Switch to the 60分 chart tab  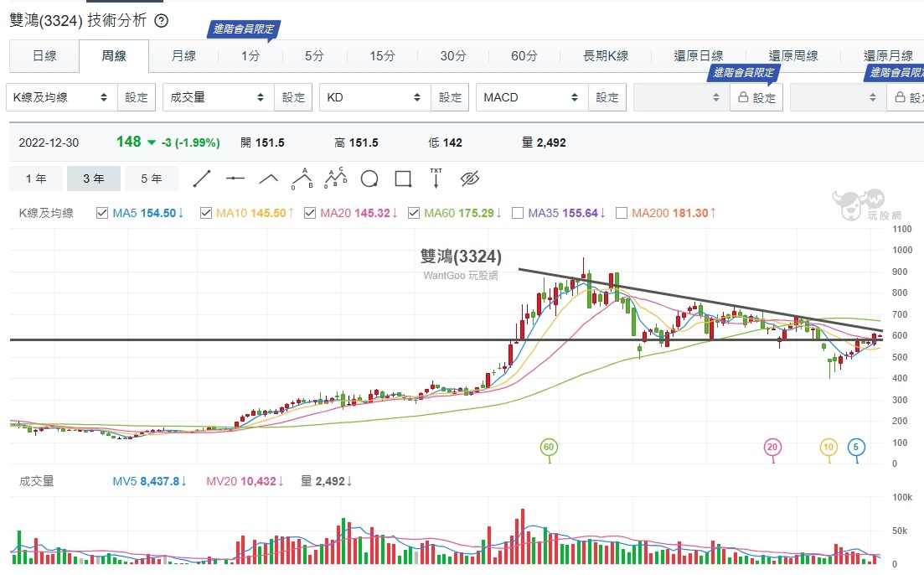point(524,56)
